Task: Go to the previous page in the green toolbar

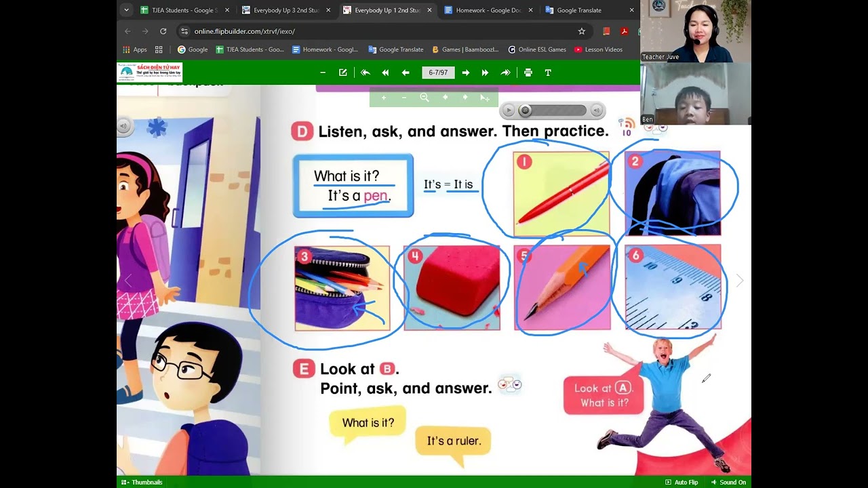Action: (x=406, y=73)
